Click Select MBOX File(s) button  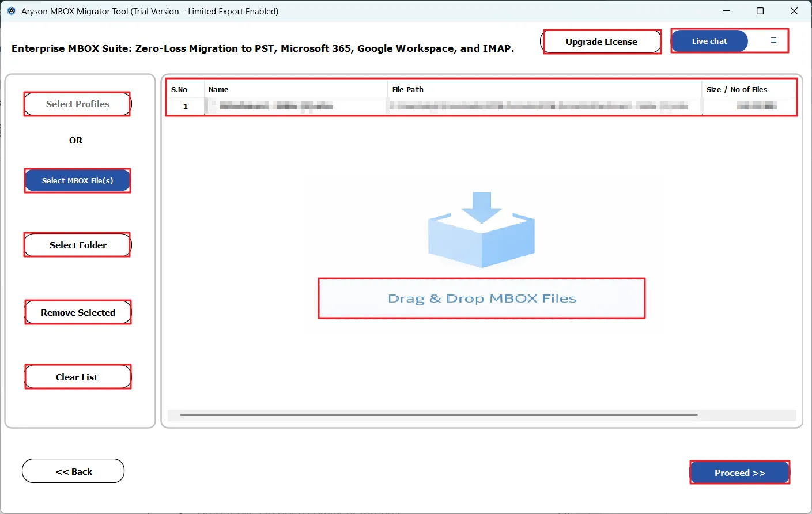(77, 180)
